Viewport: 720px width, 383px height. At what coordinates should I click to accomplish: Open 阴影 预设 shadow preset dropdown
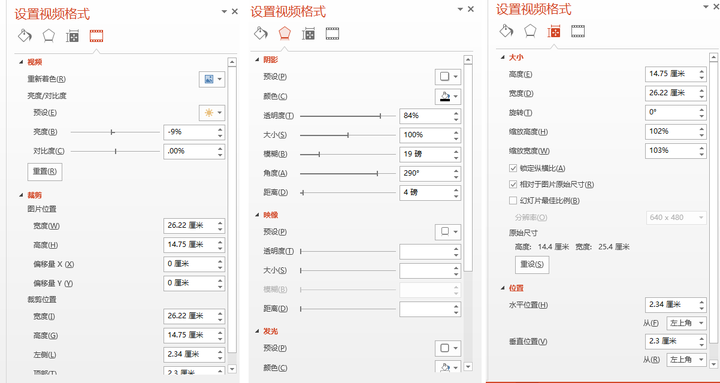coord(448,77)
